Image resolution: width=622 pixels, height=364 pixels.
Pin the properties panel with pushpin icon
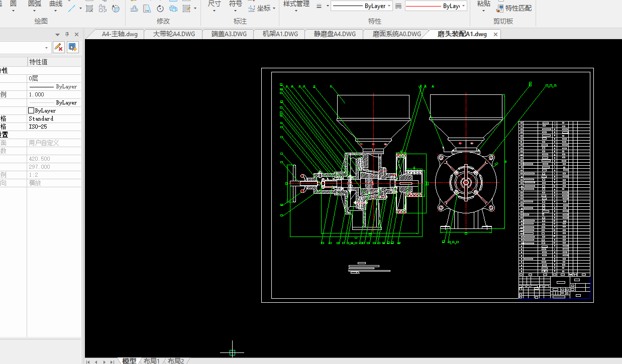[67, 35]
